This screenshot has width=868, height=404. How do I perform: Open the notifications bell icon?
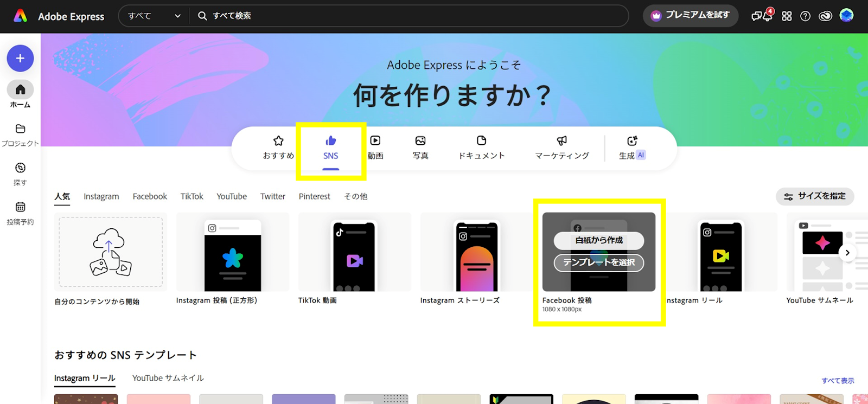[768, 16]
